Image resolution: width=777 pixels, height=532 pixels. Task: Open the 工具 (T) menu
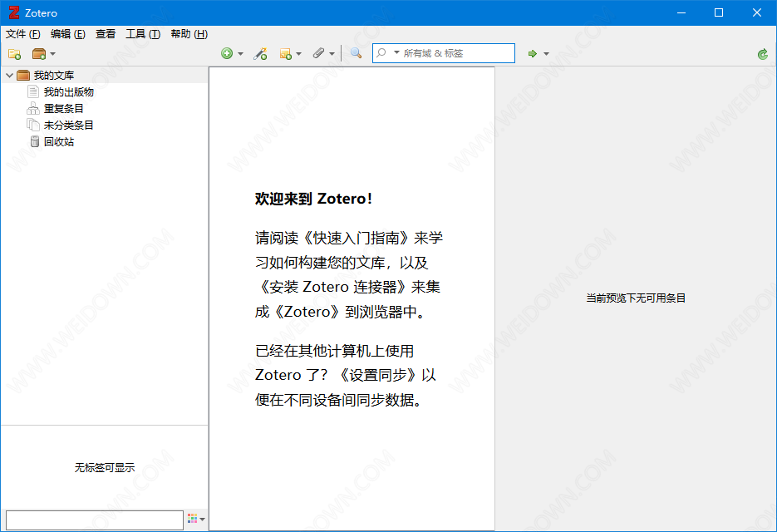[x=143, y=34]
